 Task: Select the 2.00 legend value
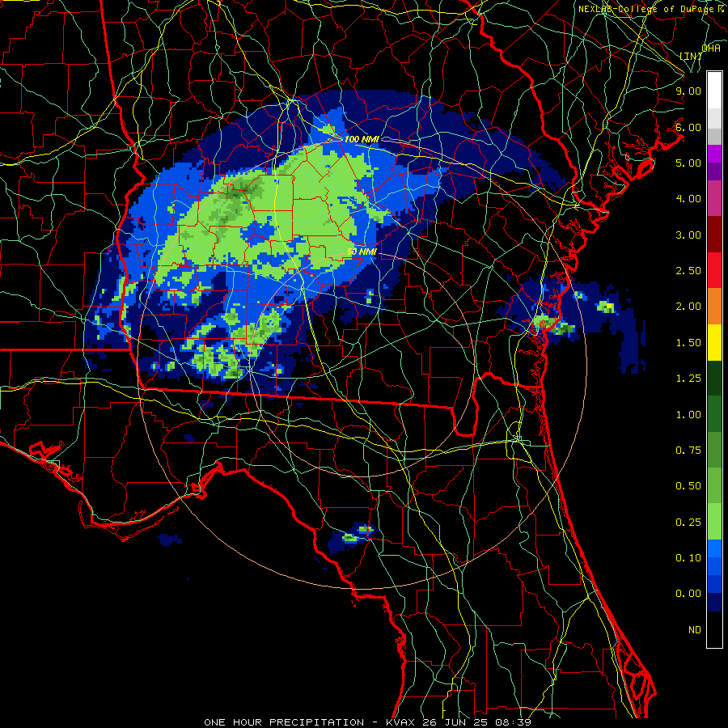point(688,307)
